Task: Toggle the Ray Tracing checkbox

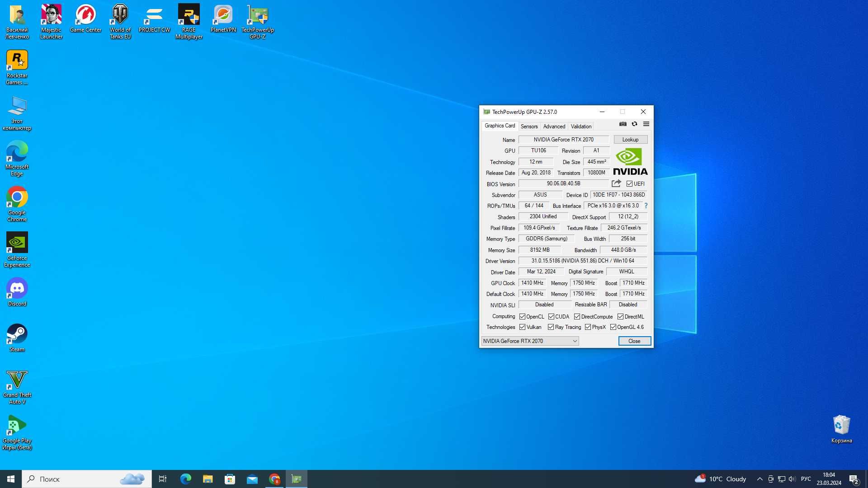Action: click(x=551, y=327)
